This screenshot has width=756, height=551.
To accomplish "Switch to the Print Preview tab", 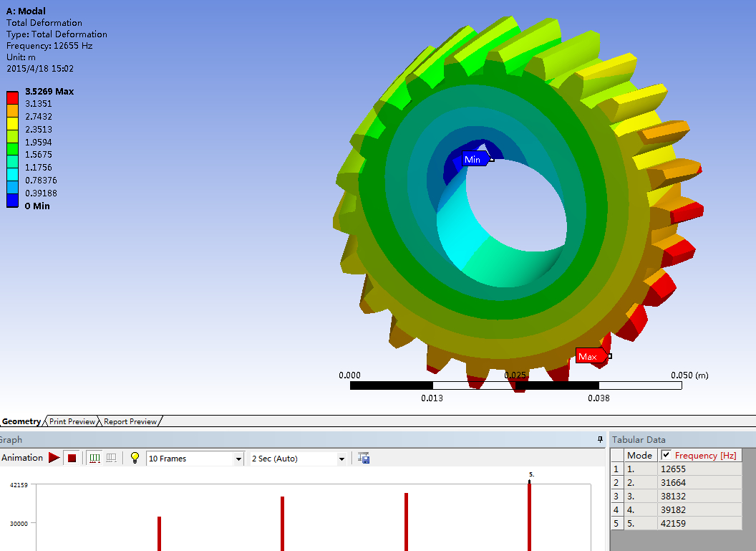I will (x=72, y=421).
